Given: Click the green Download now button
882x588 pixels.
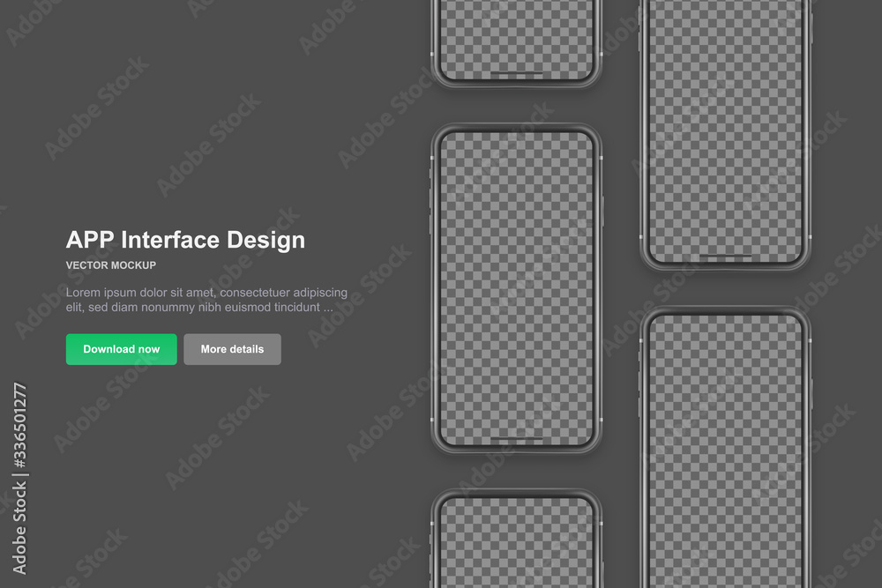Looking at the screenshot, I should (x=122, y=349).
